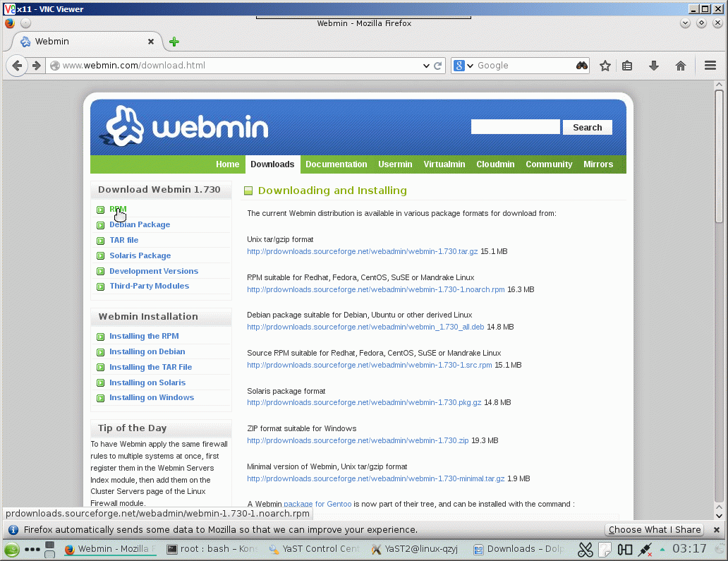
Task: Switch to root bash Konsole taskbar item
Action: click(212, 549)
